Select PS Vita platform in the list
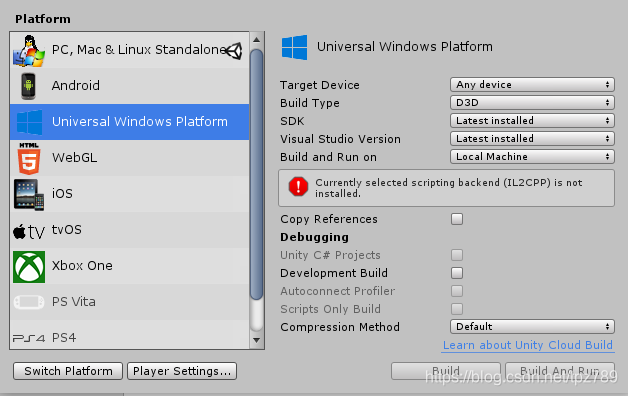628x396 pixels. click(129, 302)
